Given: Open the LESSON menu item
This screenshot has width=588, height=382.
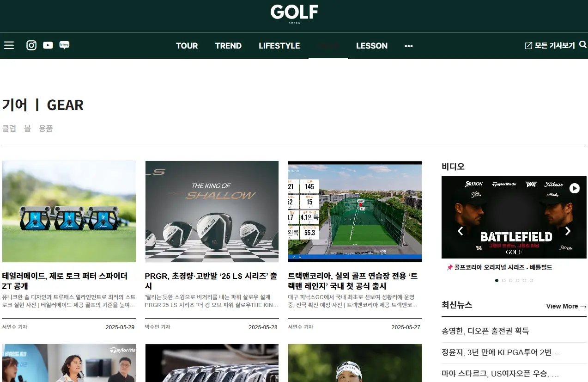Looking at the screenshot, I should click(372, 46).
